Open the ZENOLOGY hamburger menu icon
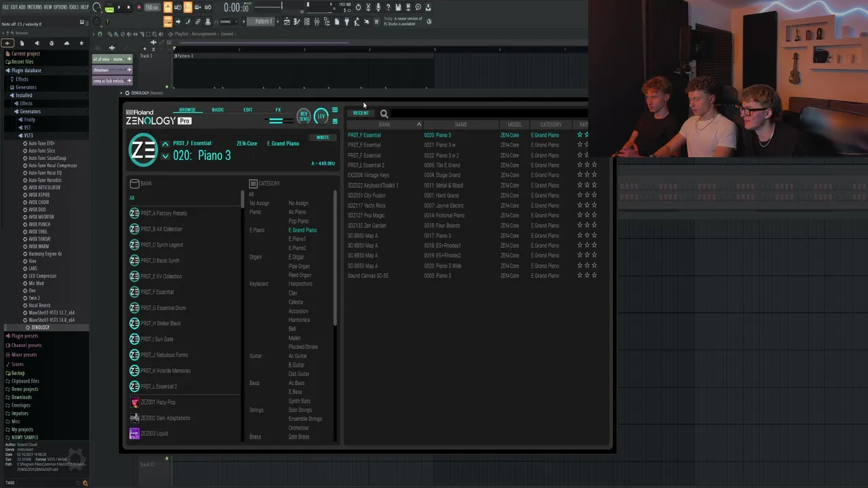The height and width of the screenshot is (488, 868). pyautogui.click(x=334, y=110)
